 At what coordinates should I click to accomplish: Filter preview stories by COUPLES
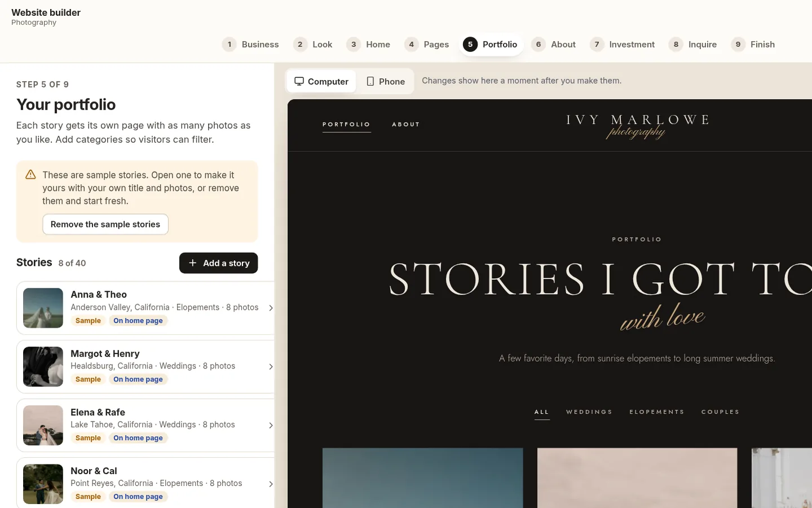(721, 412)
